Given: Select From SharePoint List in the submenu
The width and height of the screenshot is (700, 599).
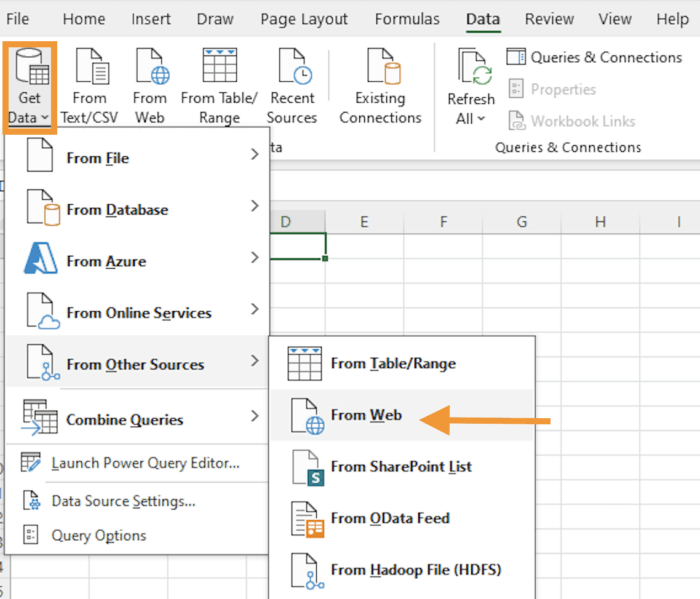Looking at the screenshot, I should coord(402,467).
